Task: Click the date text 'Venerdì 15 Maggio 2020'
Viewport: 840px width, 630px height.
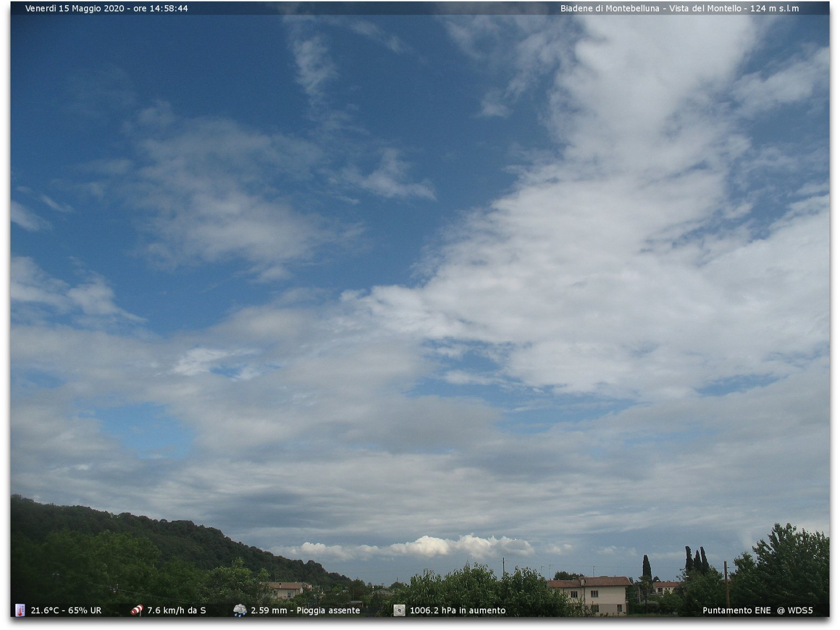Action: click(x=75, y=8)
